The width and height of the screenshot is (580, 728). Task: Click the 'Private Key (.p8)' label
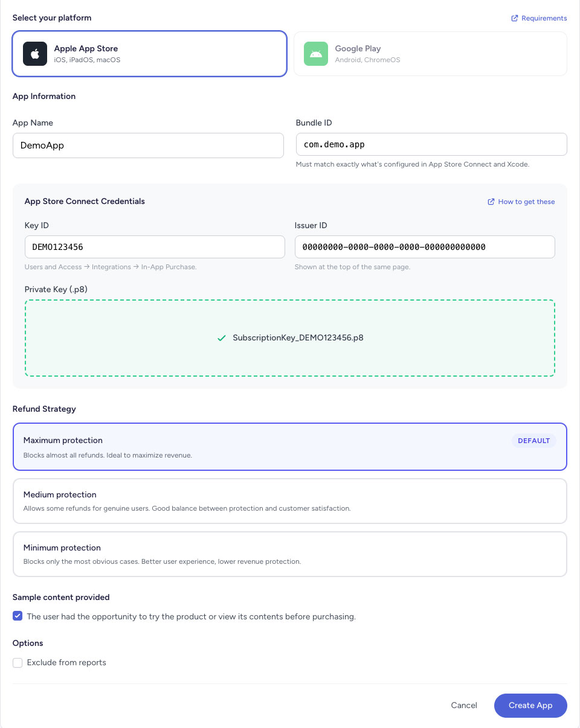56,289
